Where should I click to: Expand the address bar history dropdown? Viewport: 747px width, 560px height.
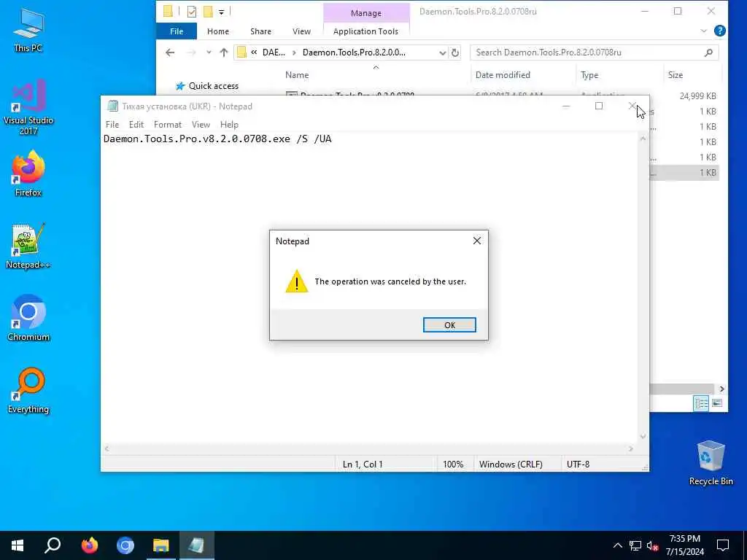point(443,52)
